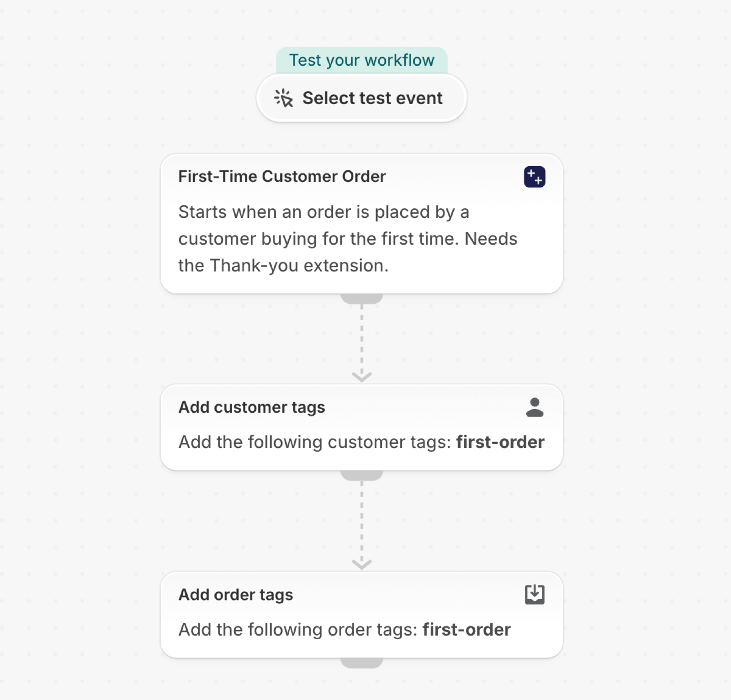Viewport: 731px width, 700px height.
Task: Click the arrowhead pointing into Add order tags
Action: point(361,564)
